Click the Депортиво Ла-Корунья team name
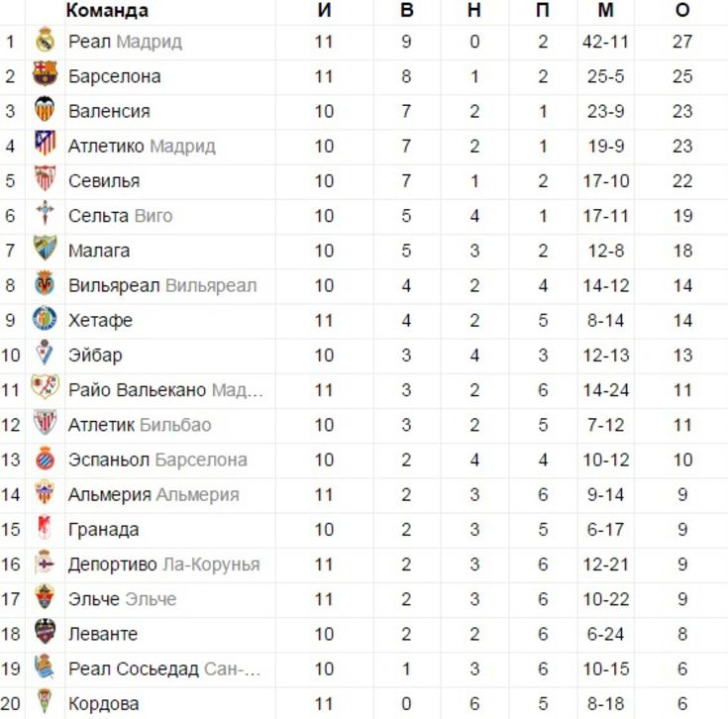This screenshot has height=719, width=728. 163,565
